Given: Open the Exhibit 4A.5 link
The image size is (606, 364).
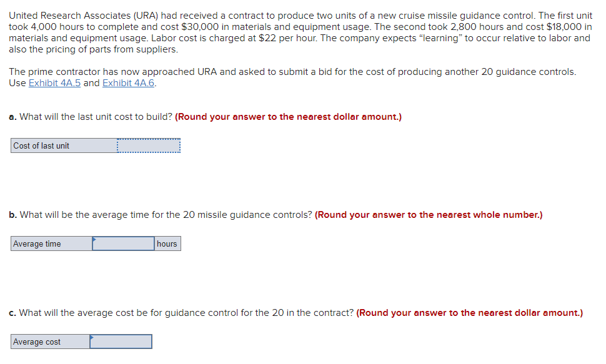Looking at the screenshot, I should [x=54, y=83].
